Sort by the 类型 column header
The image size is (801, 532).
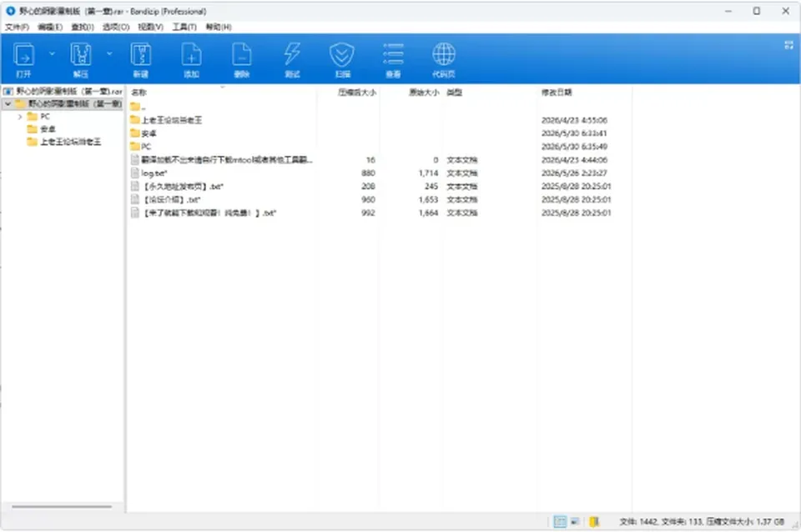coord(455,93)
